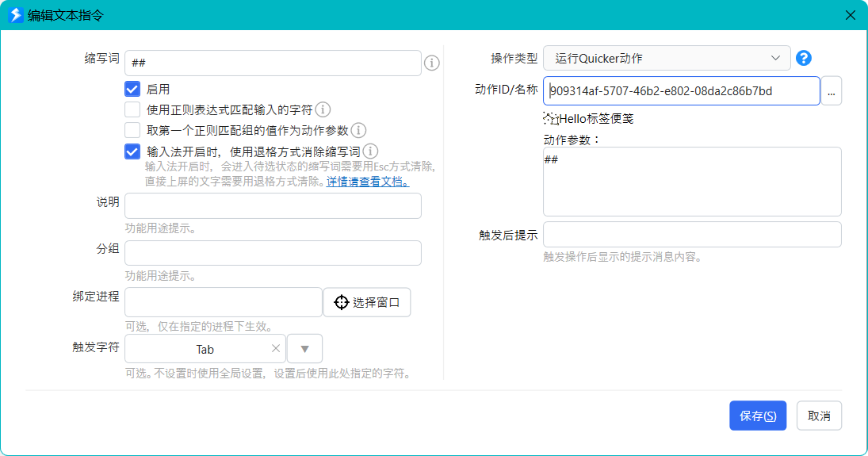
Task: Open the 操作类型 dropdown
Action: (667, 58)
